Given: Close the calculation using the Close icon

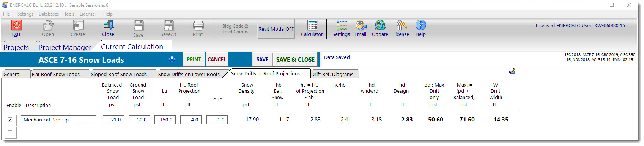Looking at the screenshot, I should pyautogui.click(x=108, y=25).
